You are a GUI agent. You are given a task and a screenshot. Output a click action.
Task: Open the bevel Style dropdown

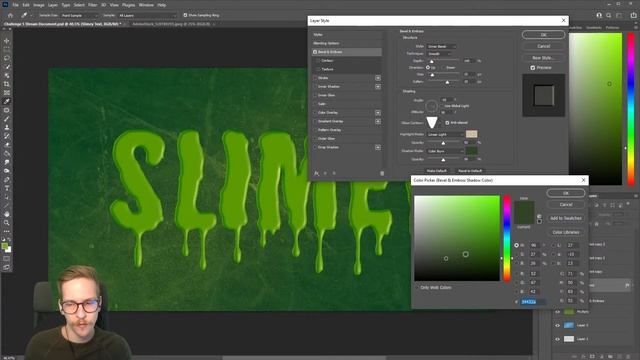[x=441, y=47]
